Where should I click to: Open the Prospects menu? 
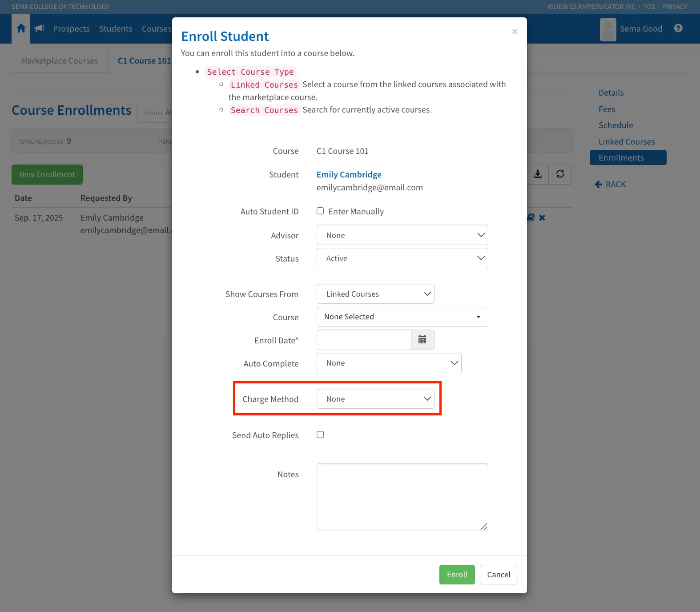(x=71, y=28)
